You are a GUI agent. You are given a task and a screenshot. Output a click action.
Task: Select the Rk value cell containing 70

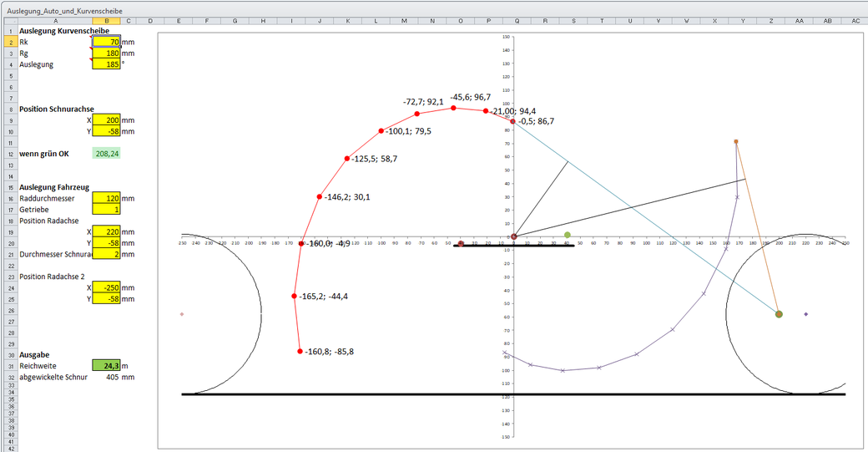coord(106,42)
